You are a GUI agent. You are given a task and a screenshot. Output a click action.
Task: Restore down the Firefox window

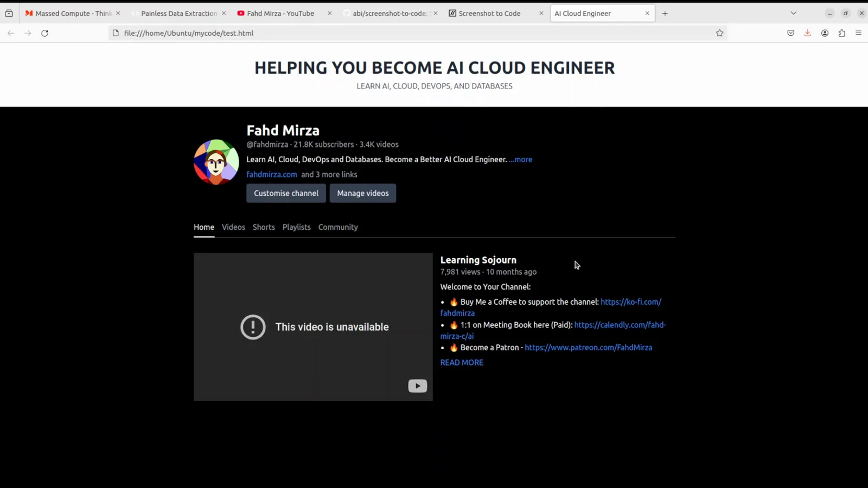pyautogui.click(x=845, y=14)
